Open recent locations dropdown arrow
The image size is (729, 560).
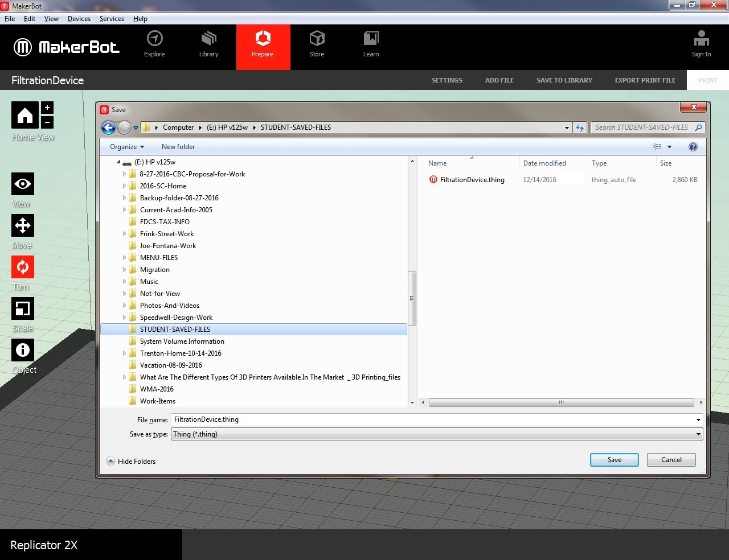click(x=136, y=128)
